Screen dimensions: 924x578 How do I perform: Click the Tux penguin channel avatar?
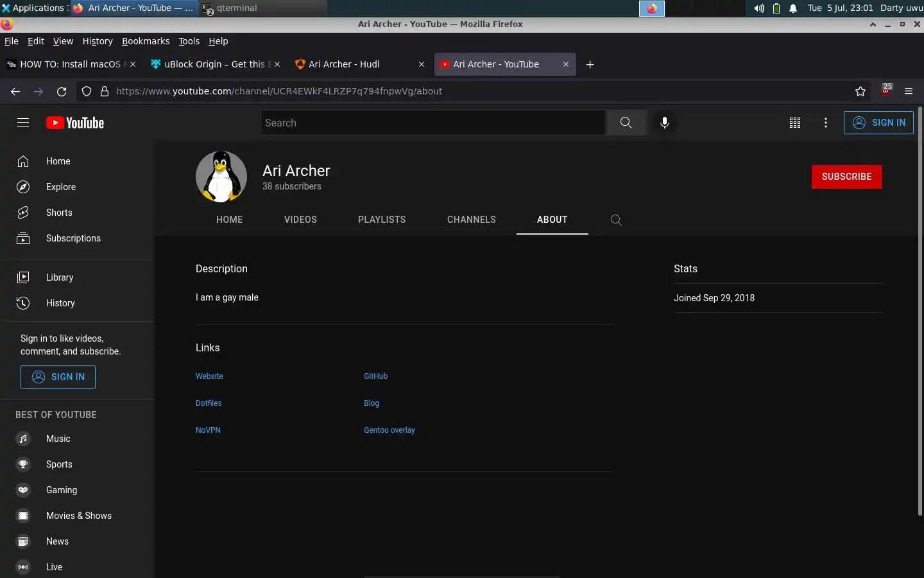coord(221,177)
